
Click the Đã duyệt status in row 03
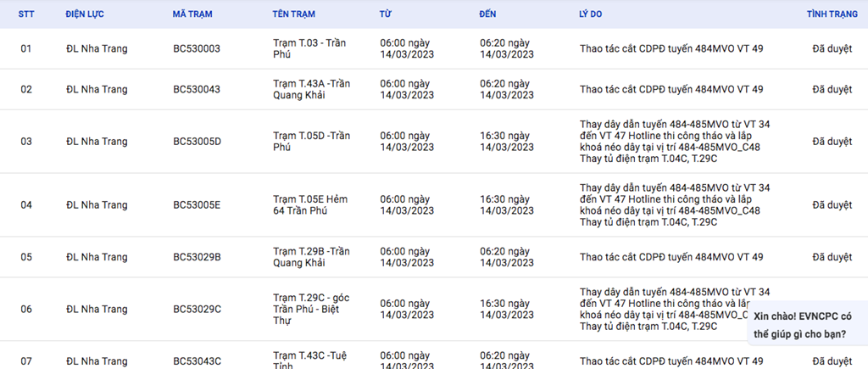[x=832, y=141]
